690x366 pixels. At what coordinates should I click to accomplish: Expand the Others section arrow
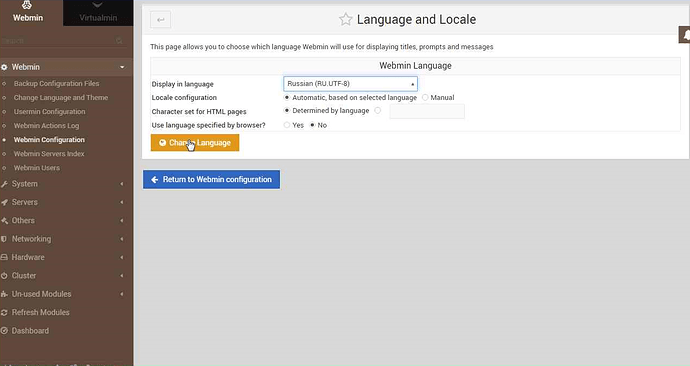tap(122, 221)
